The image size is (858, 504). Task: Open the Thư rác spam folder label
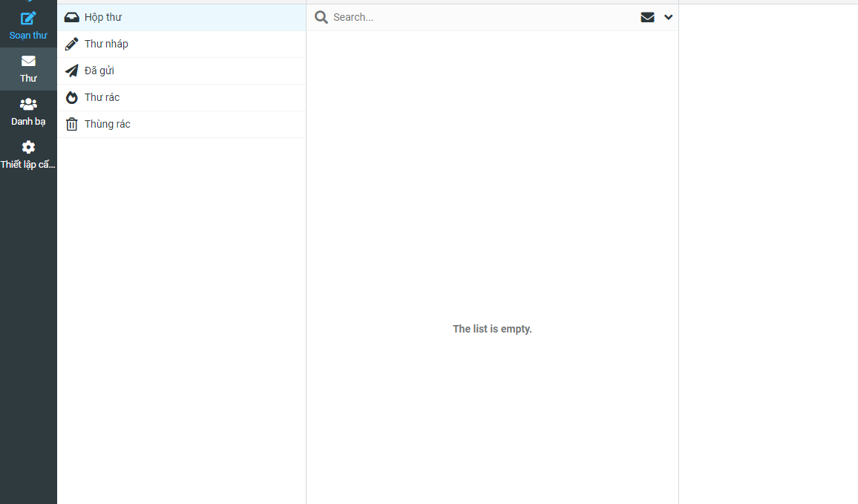pyautogui.click(x=102, y=97)
